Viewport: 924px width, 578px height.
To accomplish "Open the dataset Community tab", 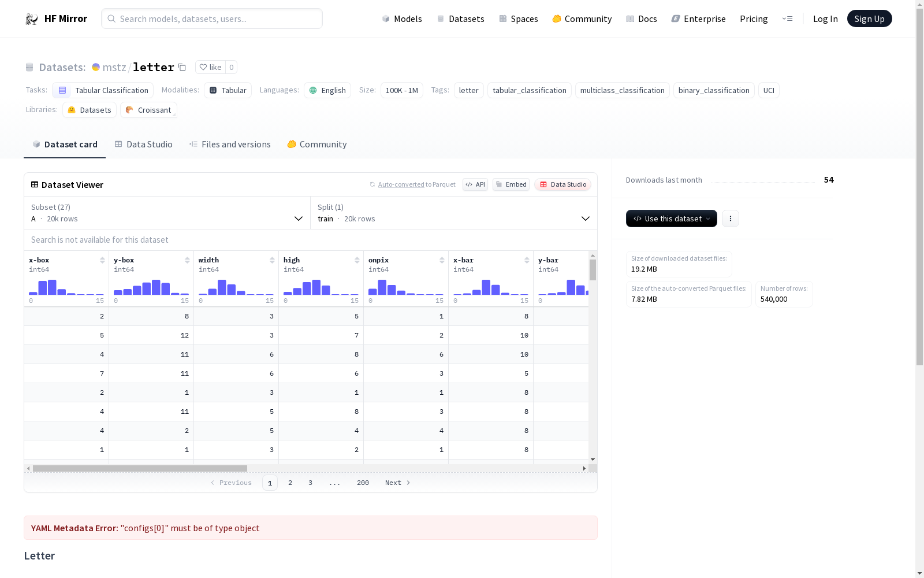I will click(317, 144).
